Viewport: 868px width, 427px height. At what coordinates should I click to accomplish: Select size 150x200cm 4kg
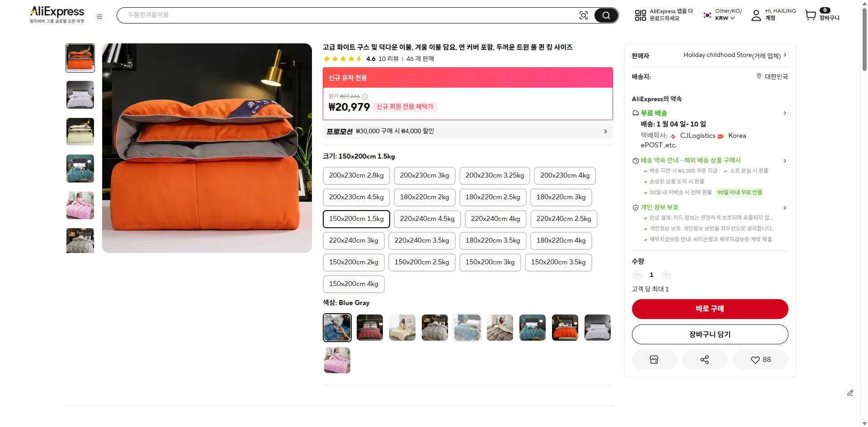pyautogui.click(x=354, y=284)
